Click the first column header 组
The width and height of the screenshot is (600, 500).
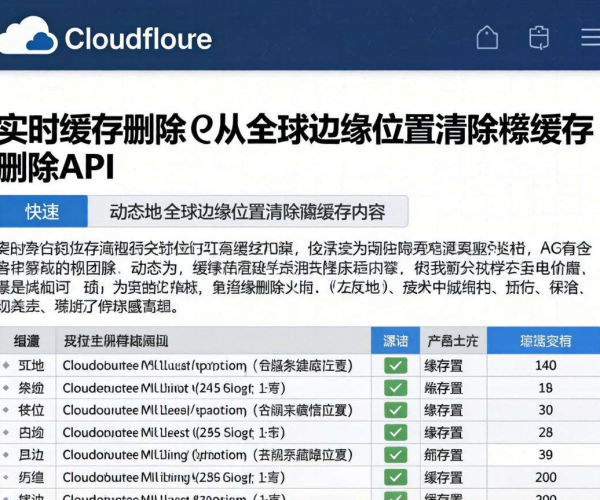[27, 340]
